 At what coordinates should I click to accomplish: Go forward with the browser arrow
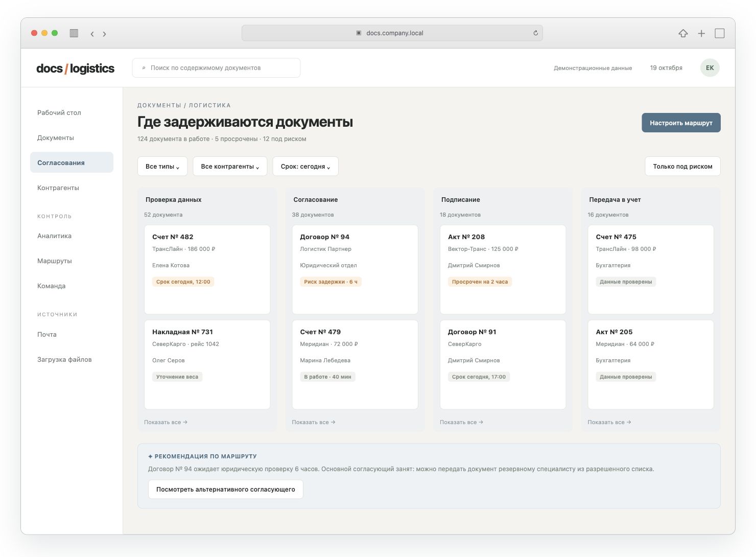pos(104,34)
